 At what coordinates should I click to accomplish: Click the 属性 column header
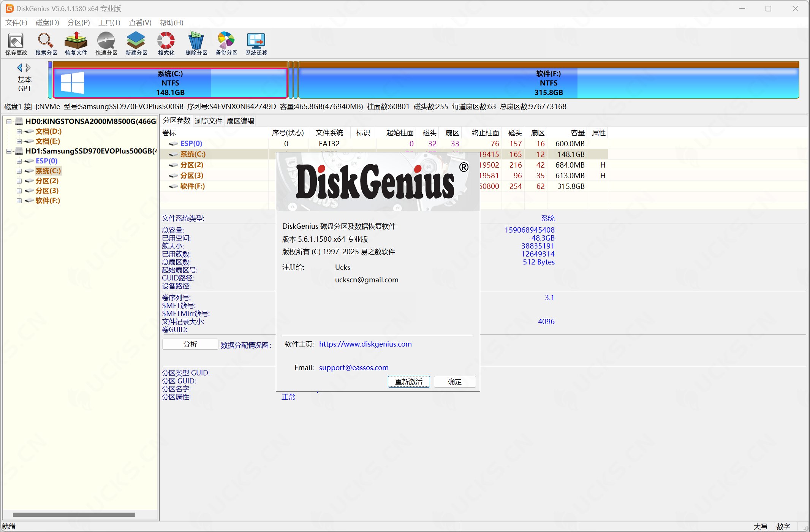598,133
